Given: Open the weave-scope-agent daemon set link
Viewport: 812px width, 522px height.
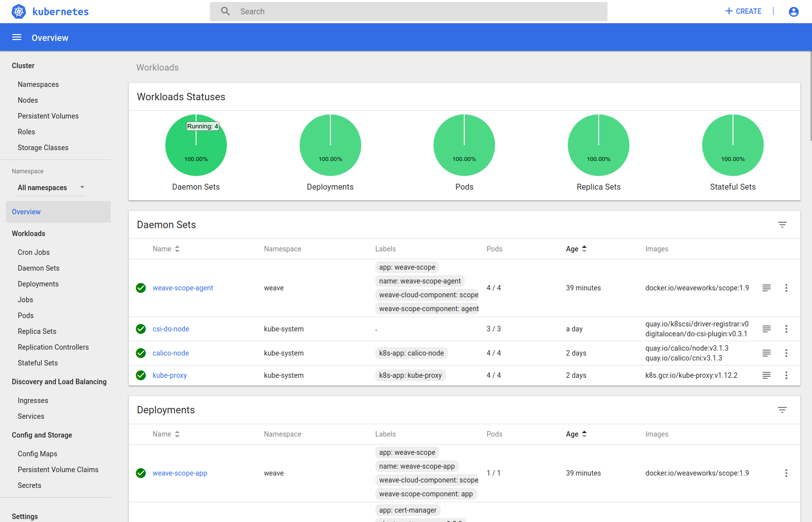Looking at the screenshot, I should (x=183, y=288).
